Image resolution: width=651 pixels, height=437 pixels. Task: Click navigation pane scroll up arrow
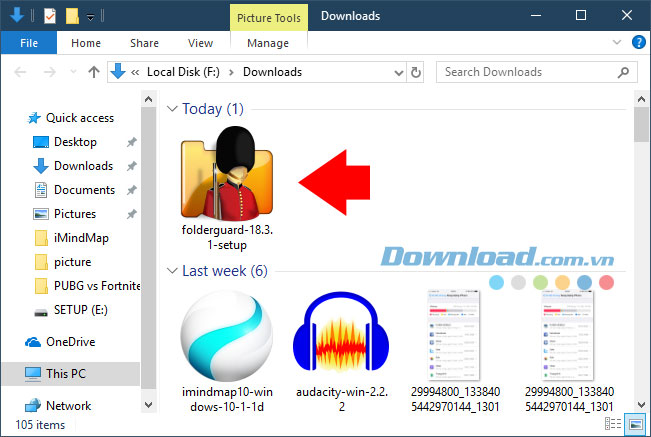tap(148, 99)
